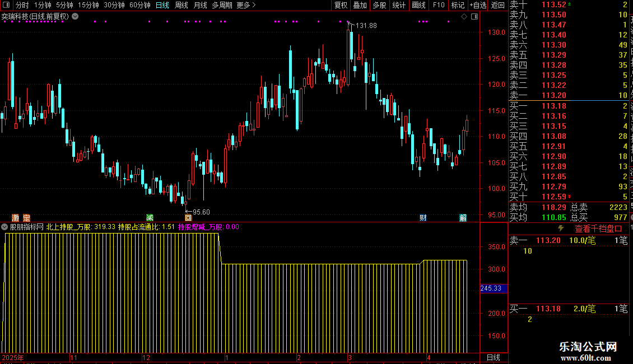This screenshot has width=633, height=364.
Task: Open the 多股 multi-stock view
Action: 379,5
